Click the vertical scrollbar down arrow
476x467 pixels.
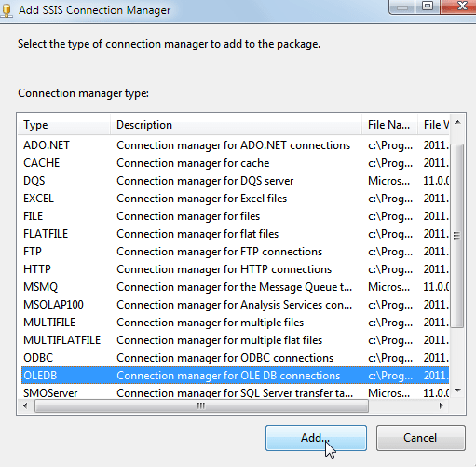point(457,391)
